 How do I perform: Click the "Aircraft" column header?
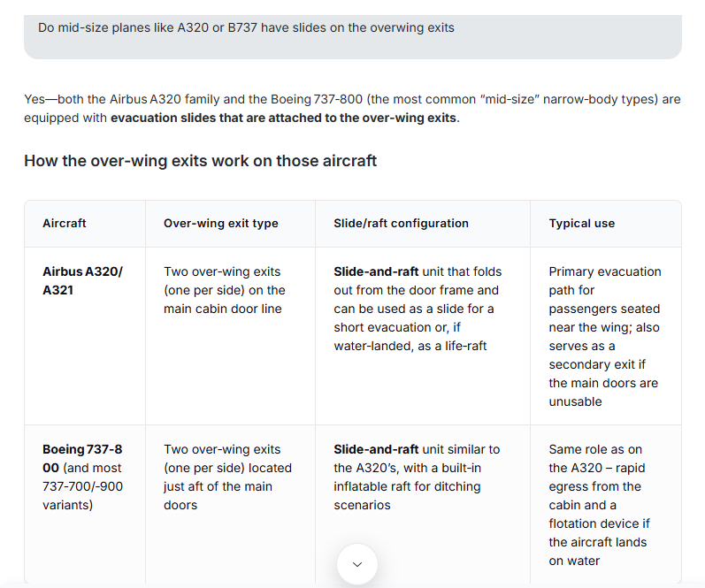point(65,224)
